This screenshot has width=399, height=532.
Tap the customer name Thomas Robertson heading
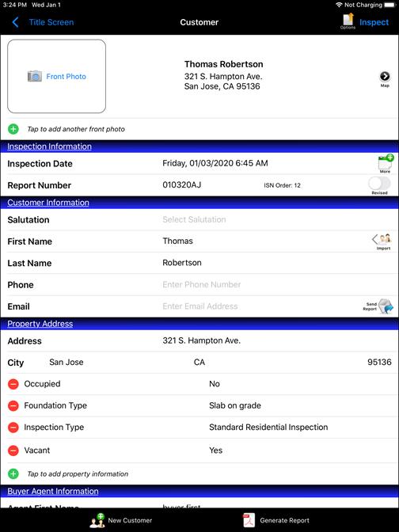coord(223,64)
